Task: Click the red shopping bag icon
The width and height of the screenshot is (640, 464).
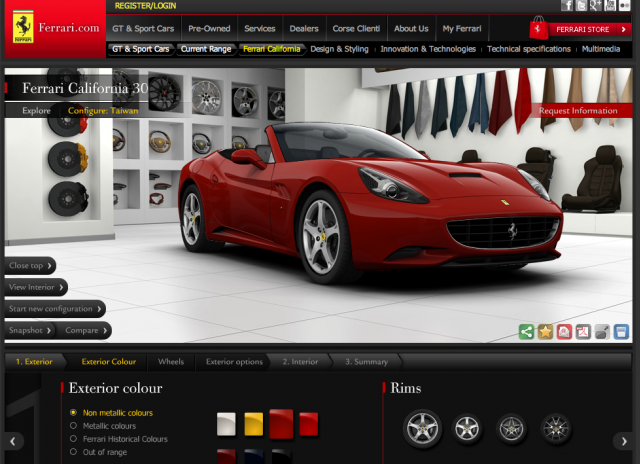Action: [538, 28]
